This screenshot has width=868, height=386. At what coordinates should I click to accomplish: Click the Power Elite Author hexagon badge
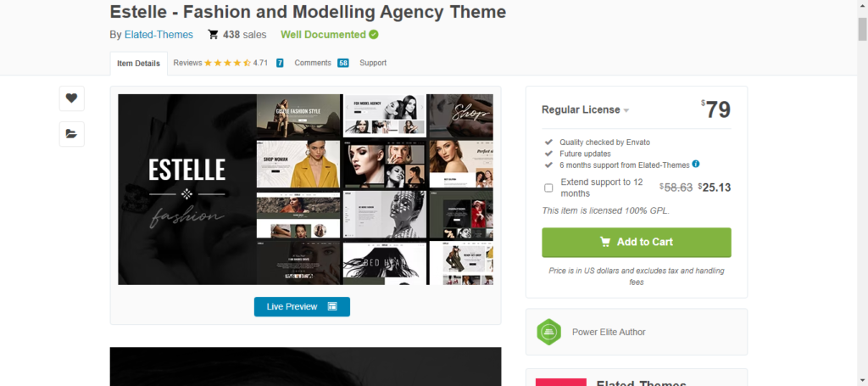(548, 333)
